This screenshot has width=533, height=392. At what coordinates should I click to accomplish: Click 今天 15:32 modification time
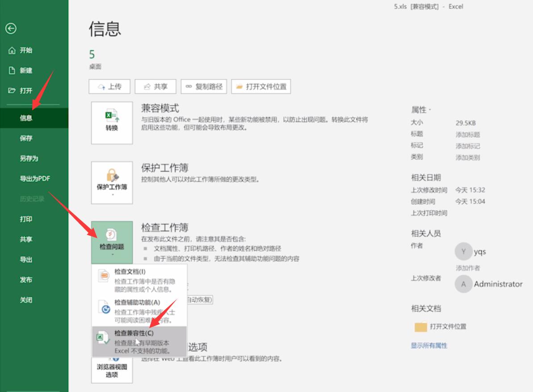pos(470,190)
